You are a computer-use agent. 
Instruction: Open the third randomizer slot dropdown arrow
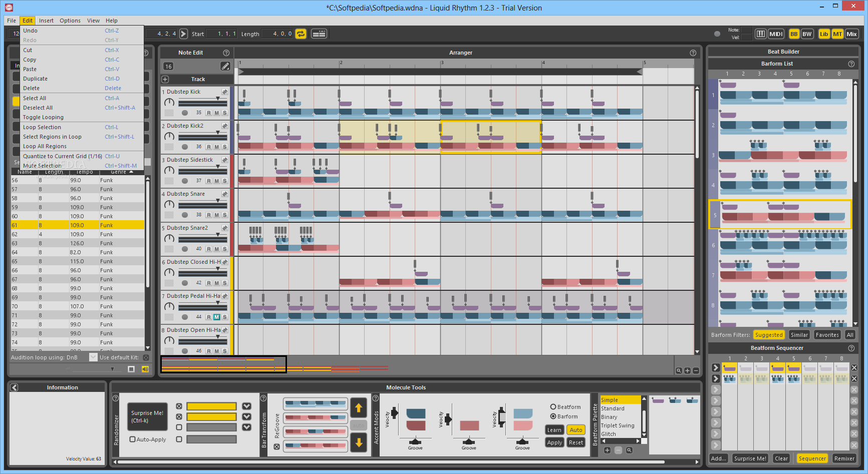pos(246,427)
